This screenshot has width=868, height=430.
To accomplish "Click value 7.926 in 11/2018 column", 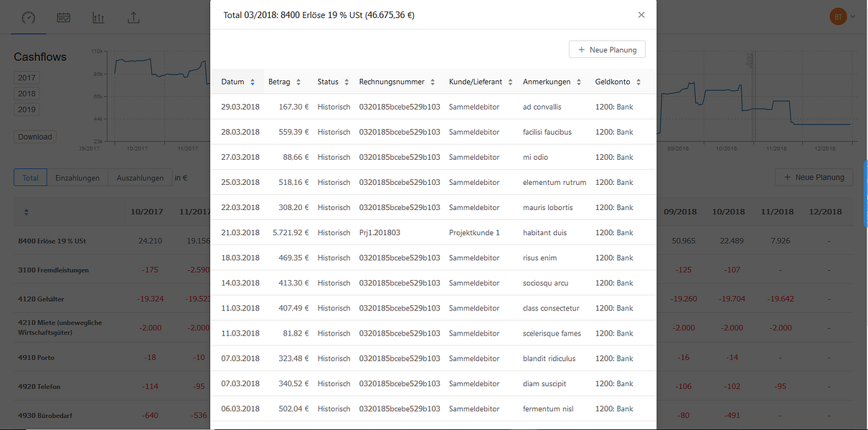I will 780,242.
